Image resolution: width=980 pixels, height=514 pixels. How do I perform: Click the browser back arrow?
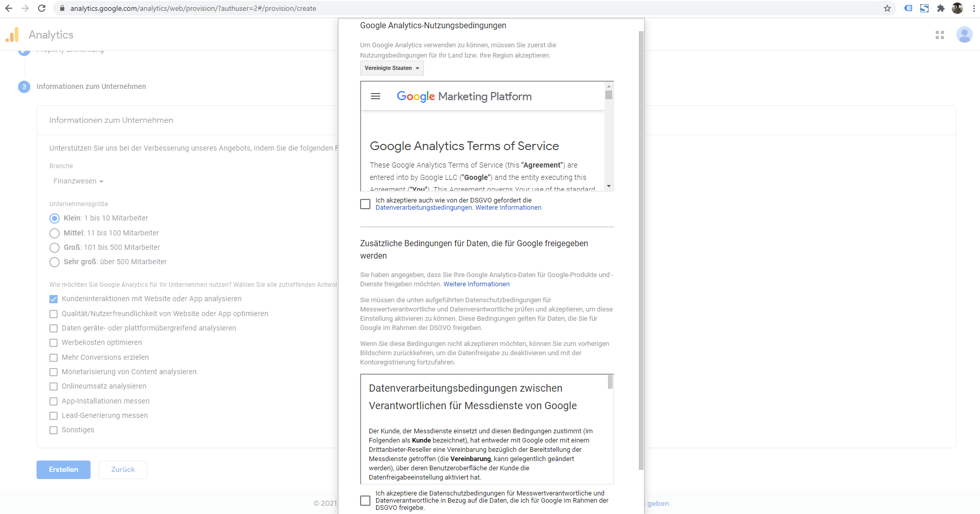click(x=9, y=8)
